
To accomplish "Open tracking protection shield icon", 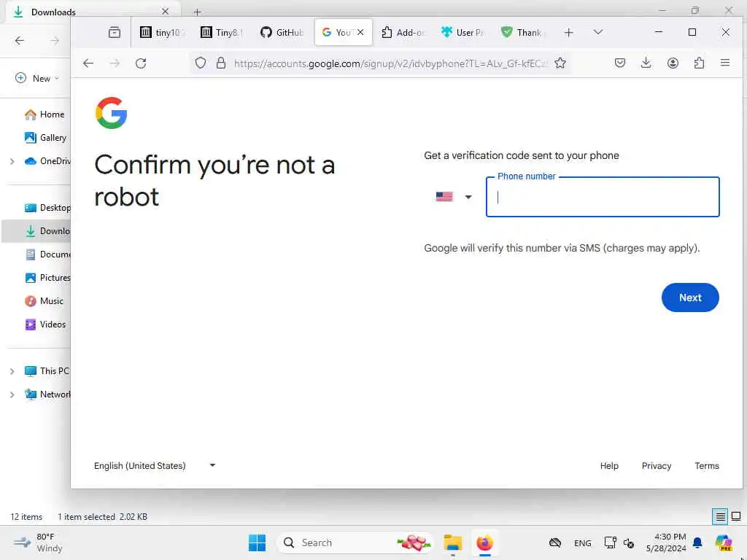I will [201, 63].
